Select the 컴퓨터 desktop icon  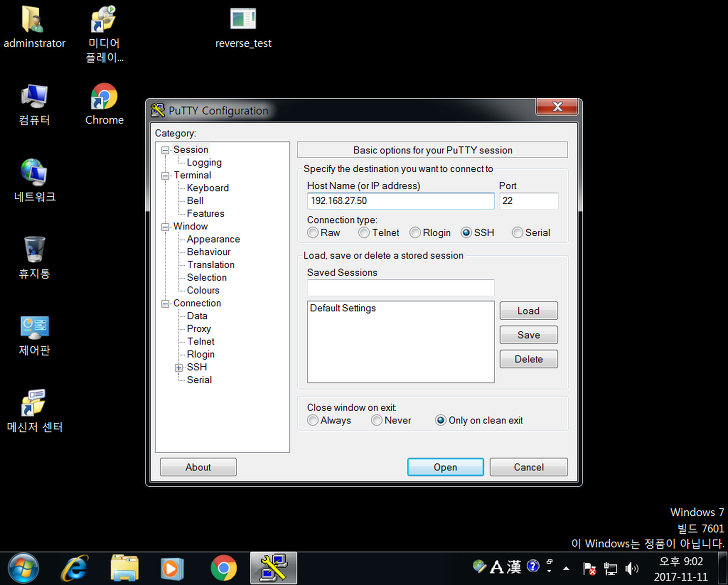[34, 104]
